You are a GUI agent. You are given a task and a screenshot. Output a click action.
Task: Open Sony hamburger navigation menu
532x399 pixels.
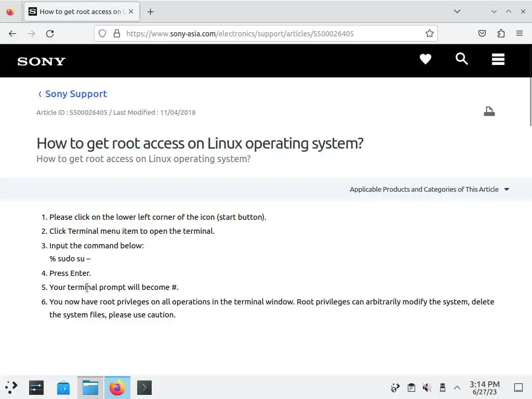[498, 59]
